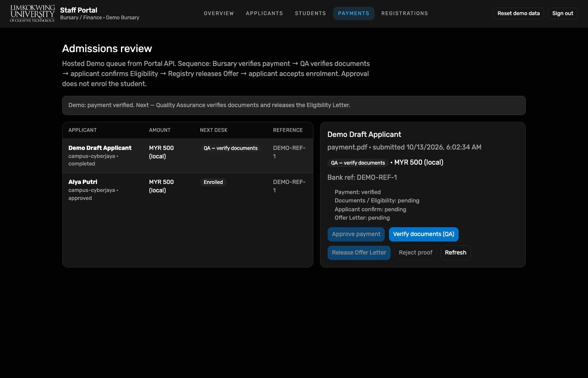
Task: Click the Payment: verified status line
Action: click(x=358, y=192)
